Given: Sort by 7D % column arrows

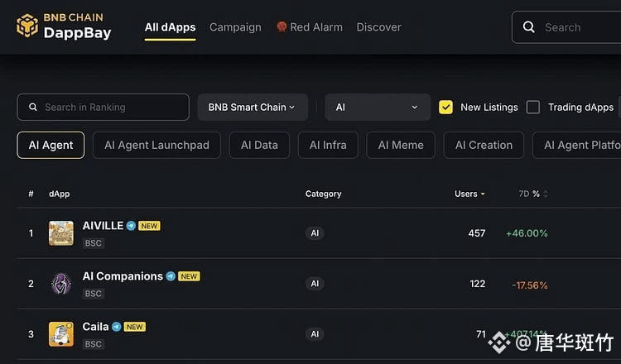Looking at the screenshot, I should pyautogui.click(x=546, y=194).
